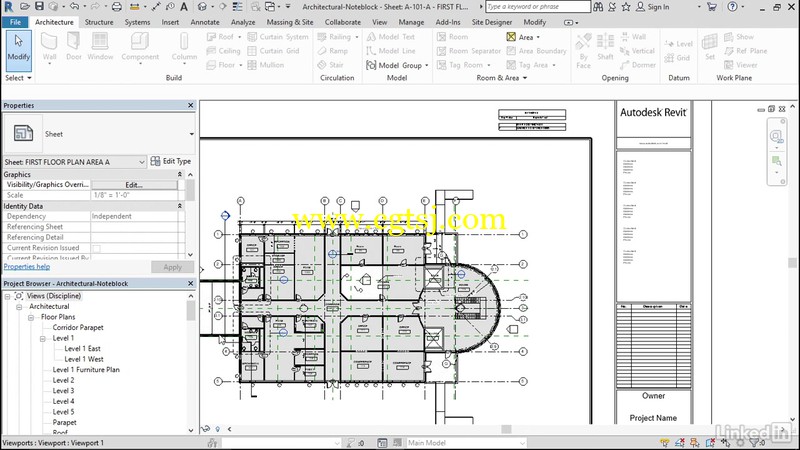Screen dimensions: 800x450
Task: Click the Curtain System tool
Action: click(x=278, y=37)
